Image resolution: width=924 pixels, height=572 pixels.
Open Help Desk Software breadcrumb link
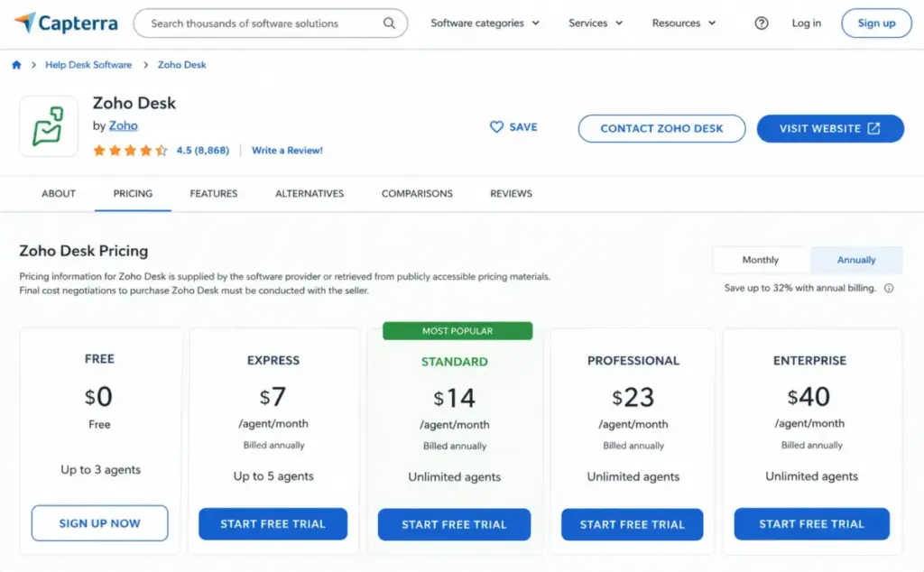(x=88, y=65)
